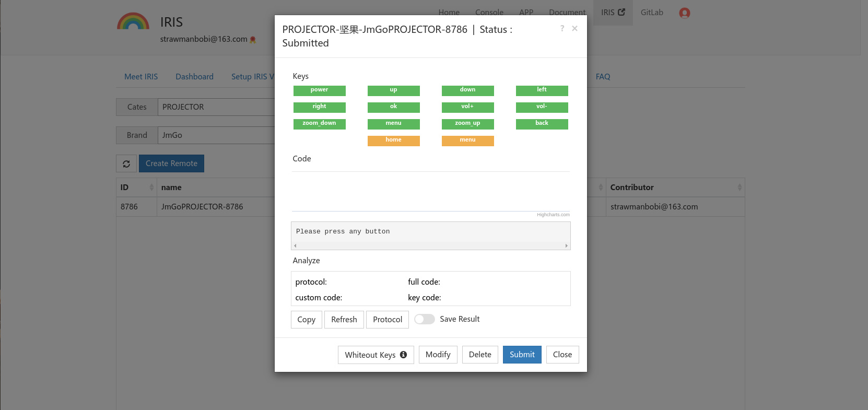868x410 pixels.
Task: Select the zoom_up key button
Action: point(467,124)
